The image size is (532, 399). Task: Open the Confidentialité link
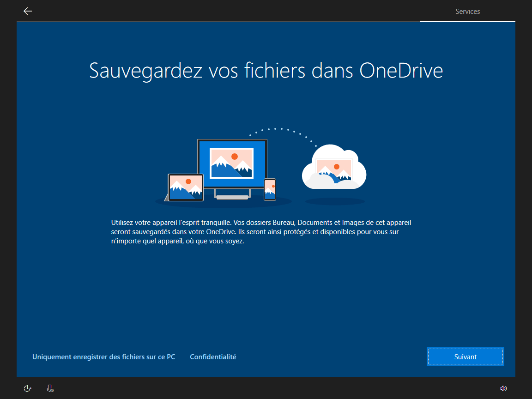click(213, 357)
